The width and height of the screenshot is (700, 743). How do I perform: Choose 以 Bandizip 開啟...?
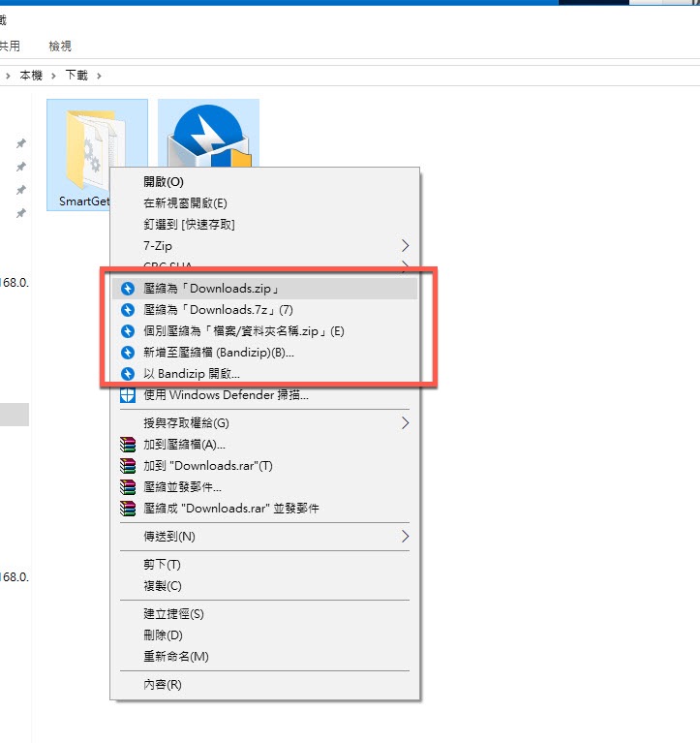click(x=265, y=374)
